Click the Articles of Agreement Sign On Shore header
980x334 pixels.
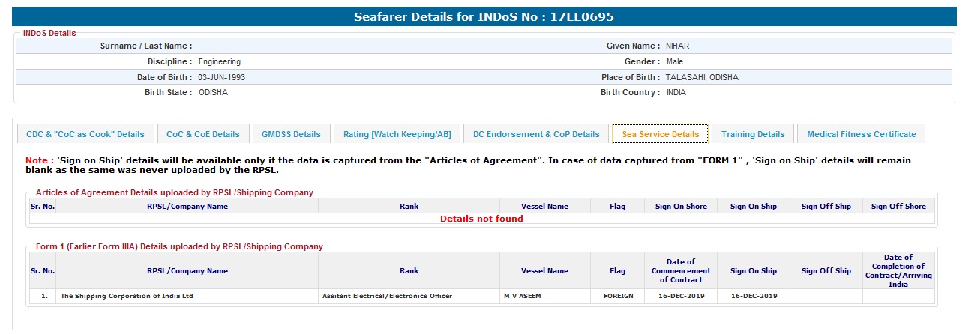click(x=681, y=206)
